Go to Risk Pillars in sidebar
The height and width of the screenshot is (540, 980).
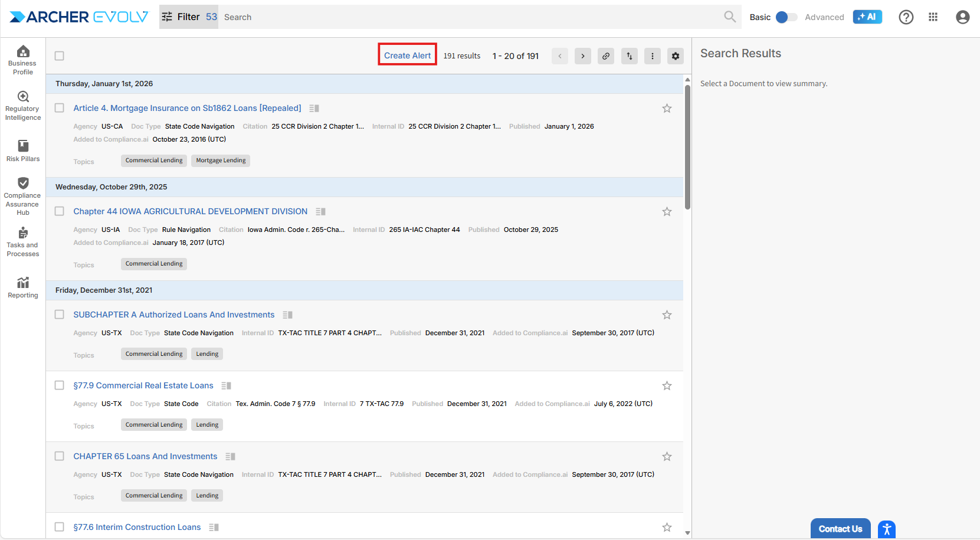click(23, 150)
